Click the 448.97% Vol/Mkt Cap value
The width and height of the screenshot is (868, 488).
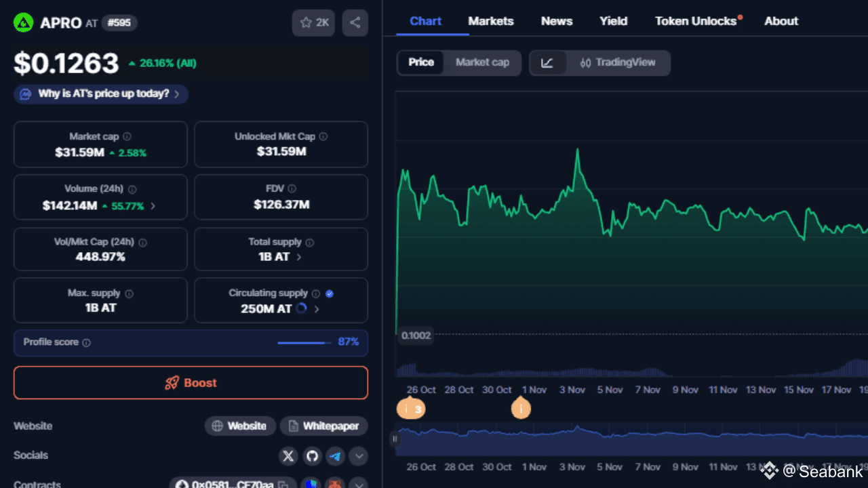pyautogui.click(x=100, y=257)
